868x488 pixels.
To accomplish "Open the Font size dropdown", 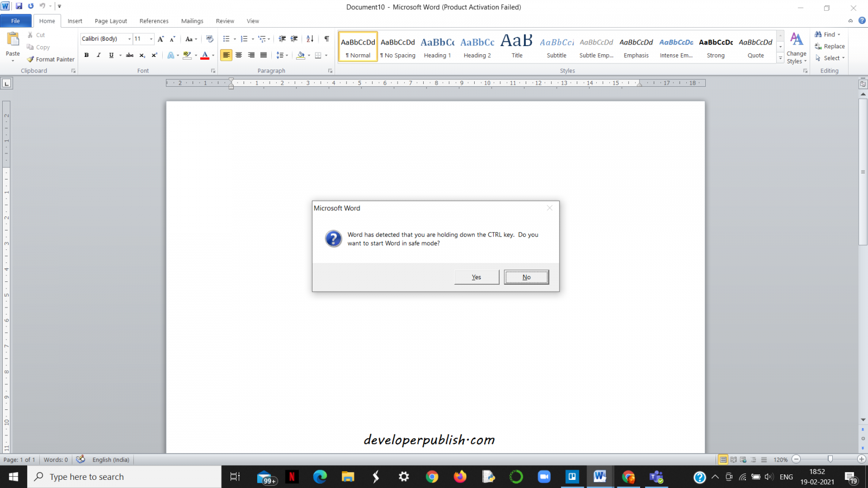I will (x=151, y=38).
